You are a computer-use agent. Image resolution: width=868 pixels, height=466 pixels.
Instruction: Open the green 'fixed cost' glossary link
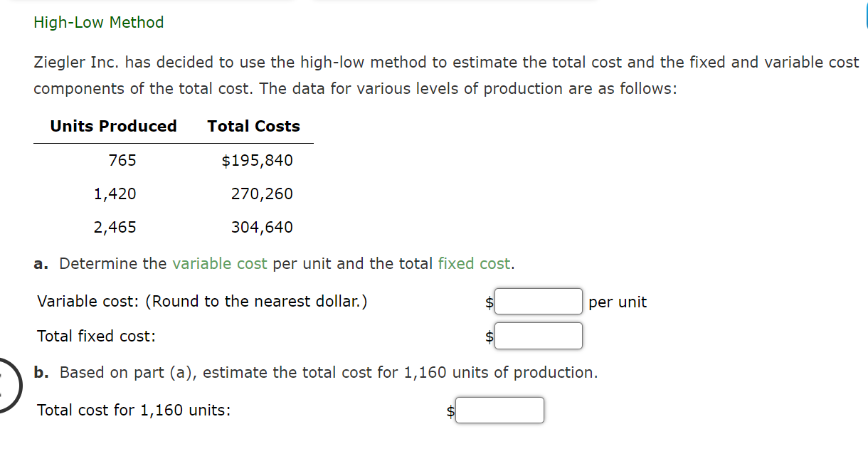coord(474,264)
